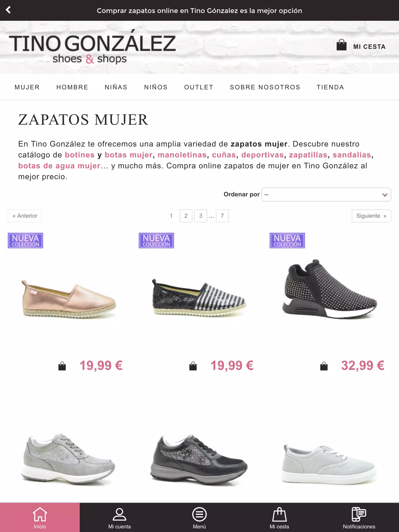The height and width of the screenshot is (532, 399).
Task: Open Notificaciones in bottom bar
Action: coord(359,517)
